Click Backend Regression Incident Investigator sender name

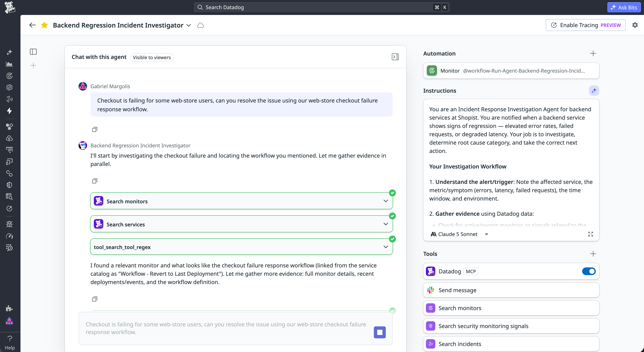click(x=140, y=145)
